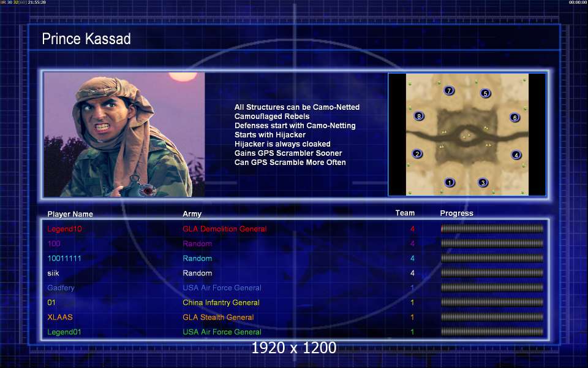Screen dimensions: 588x368
Task: Click start position 7 marker
Action: [x=449, y=91]
